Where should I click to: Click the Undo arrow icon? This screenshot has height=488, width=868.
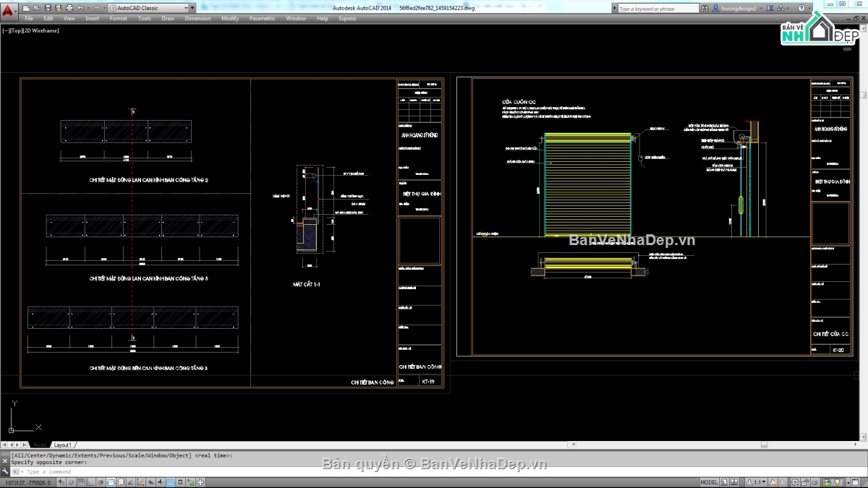pos(79,8)
